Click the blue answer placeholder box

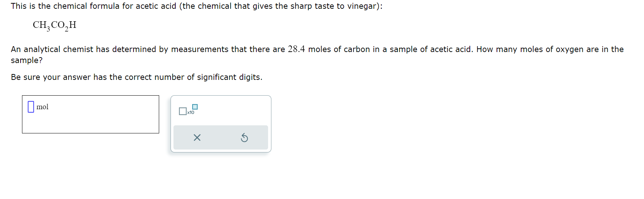click(x=31, y=107)
